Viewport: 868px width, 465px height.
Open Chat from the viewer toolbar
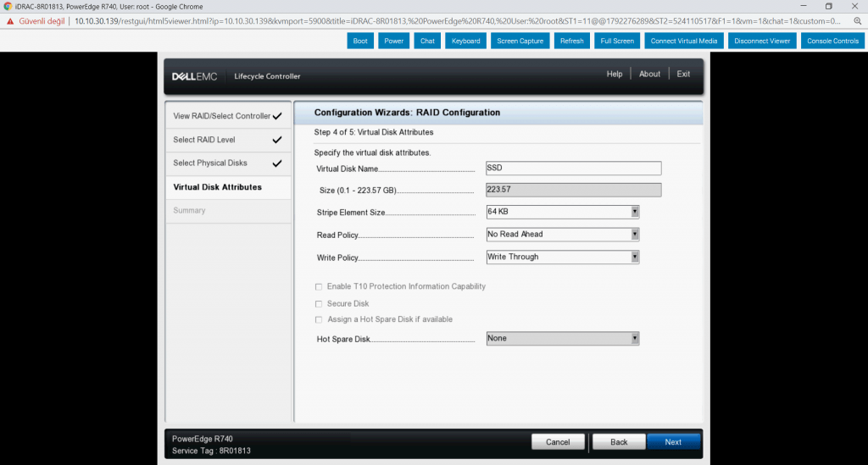pos(427,41)
